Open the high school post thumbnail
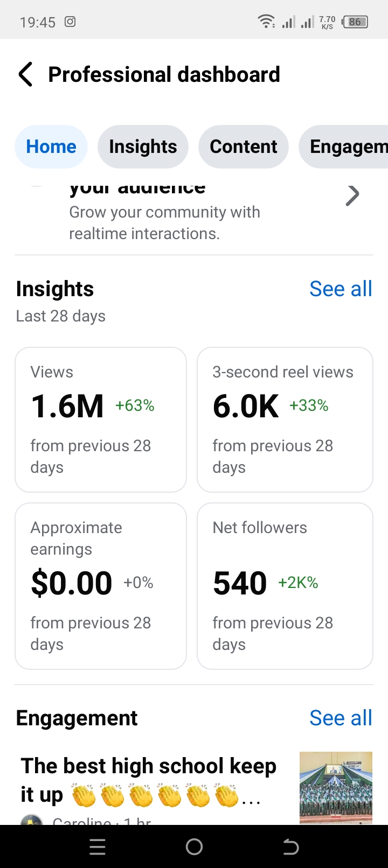The width and height of the screenshot is (388, 868). (x=336, y=788)
